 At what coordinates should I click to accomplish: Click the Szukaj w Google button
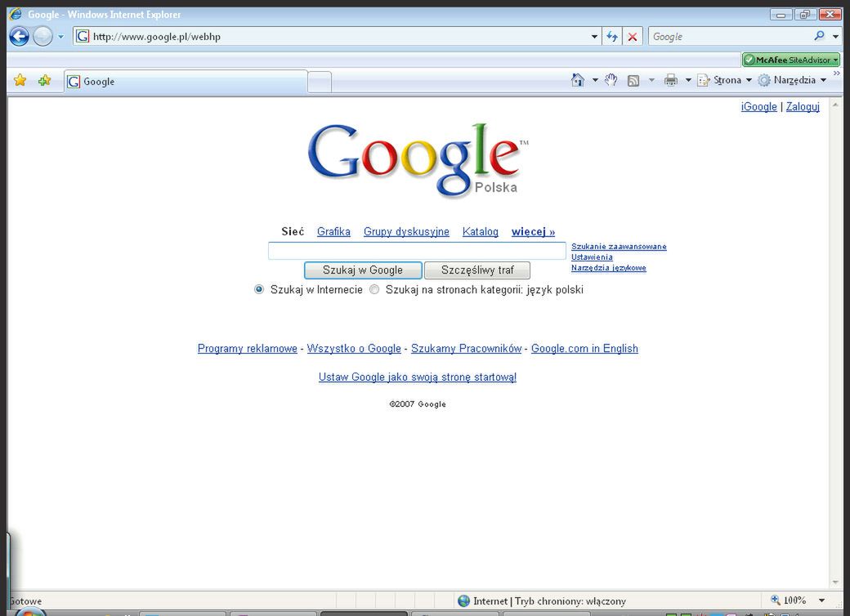pos(363,270)
